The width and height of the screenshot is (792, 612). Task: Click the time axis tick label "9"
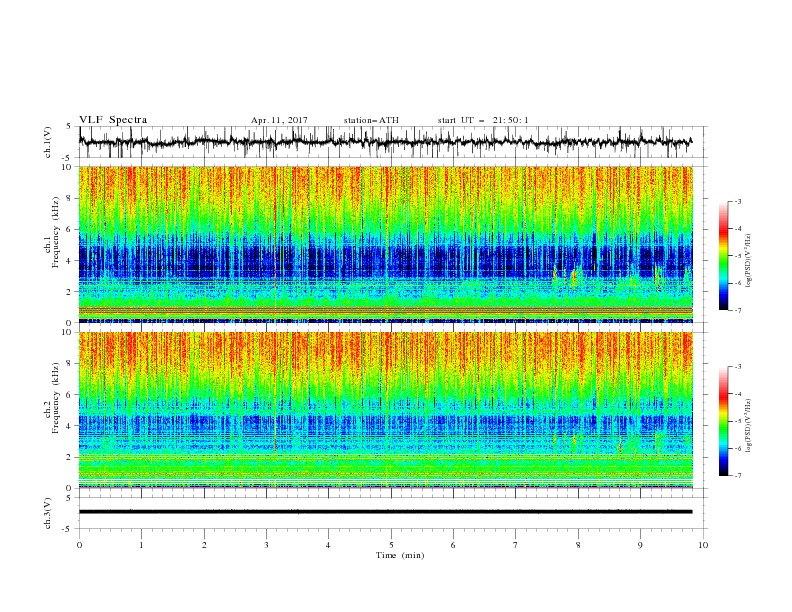point(640,545)
